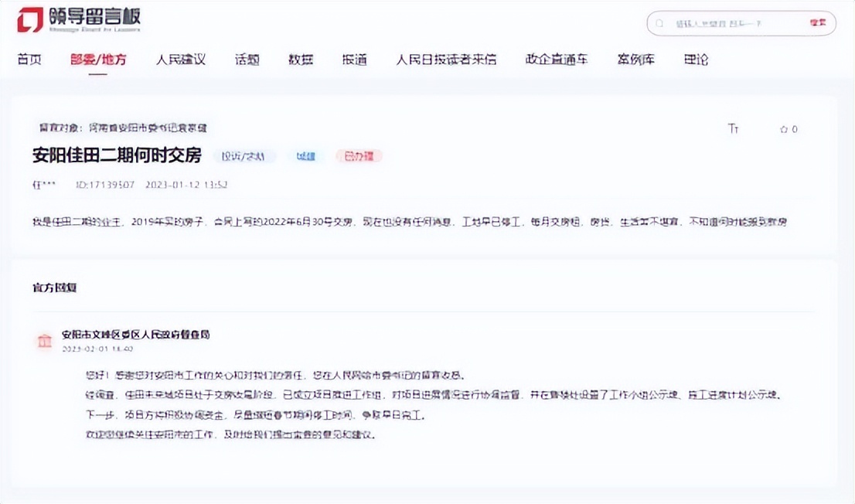This screenshot has height=504, width=855.
Task: Click the Tt font size icon
Action: (x=732, y=129)
